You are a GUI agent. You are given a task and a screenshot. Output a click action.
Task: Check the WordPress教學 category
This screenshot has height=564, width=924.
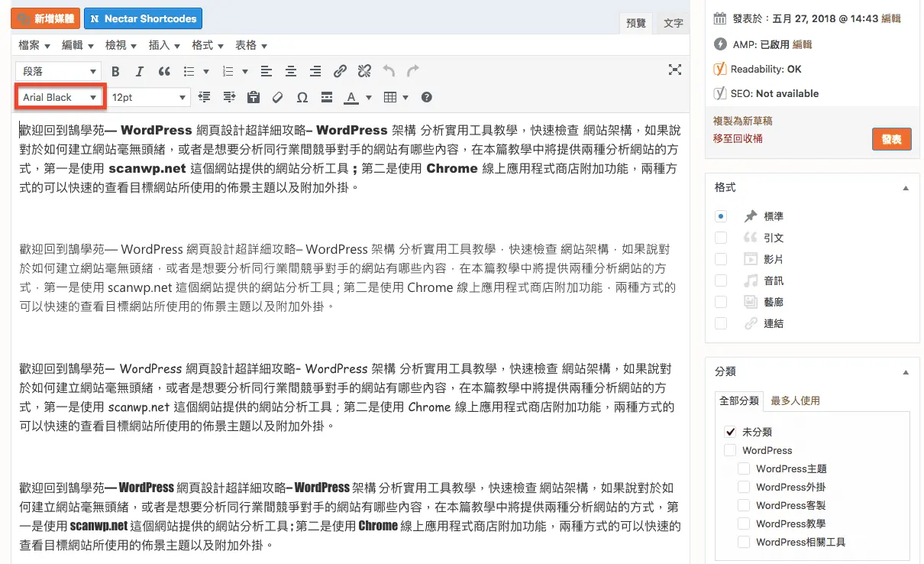click(744, 523)
